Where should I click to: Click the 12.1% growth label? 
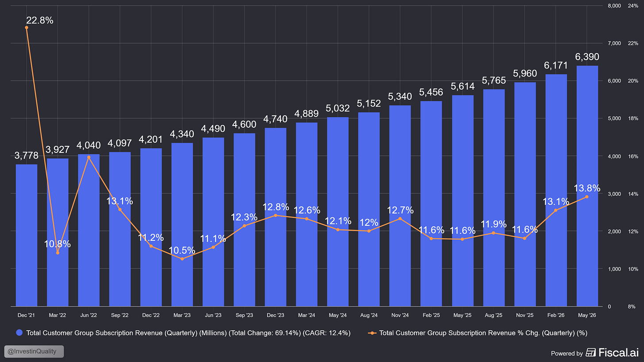[338, 221]
